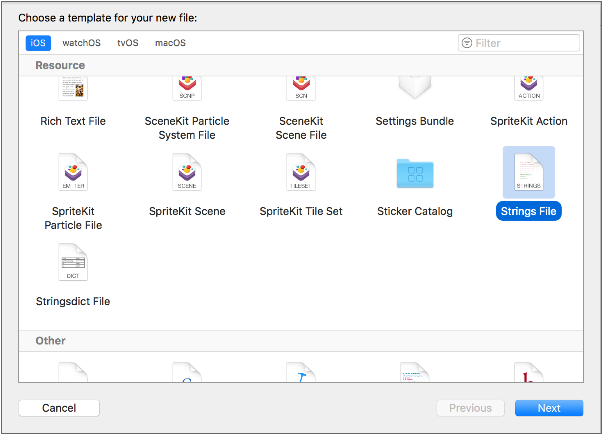Click the Filter search field
The image size is (602, 434).
pos(525,43)
